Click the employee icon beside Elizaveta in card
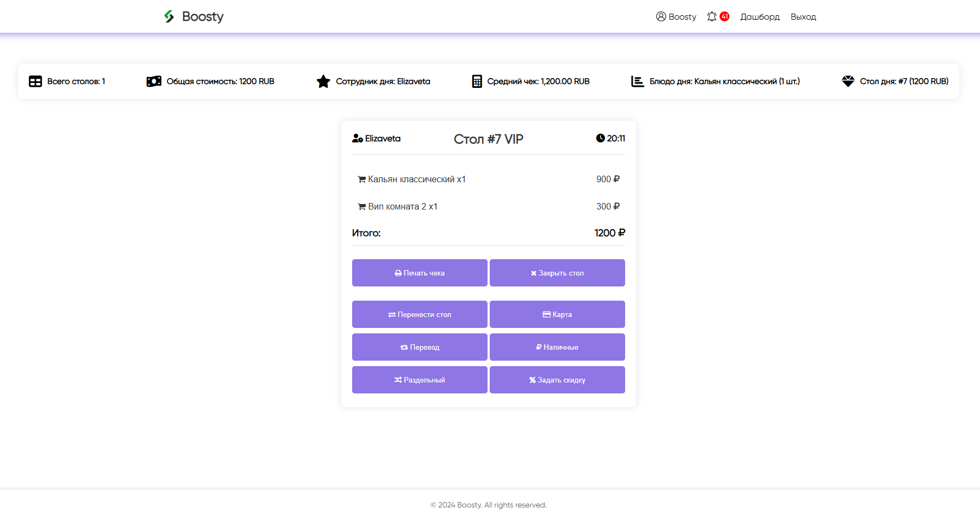This screenshot has height=520, width=980. pyautogui.click(x=358, y=139)
